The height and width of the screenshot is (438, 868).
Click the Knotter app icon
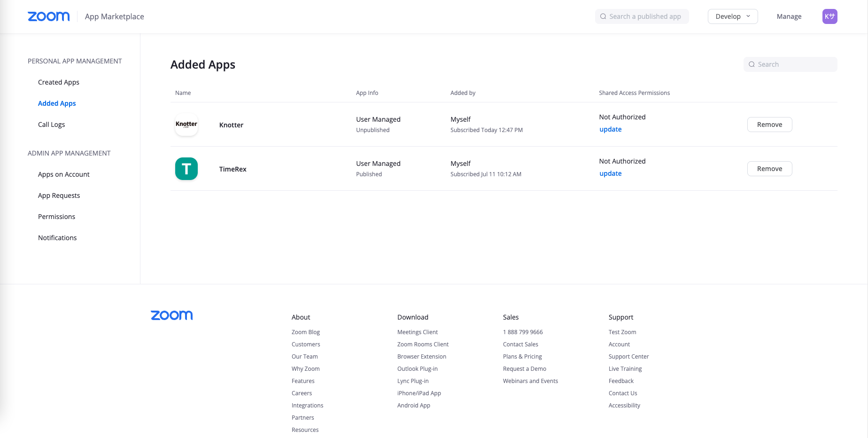186,125
